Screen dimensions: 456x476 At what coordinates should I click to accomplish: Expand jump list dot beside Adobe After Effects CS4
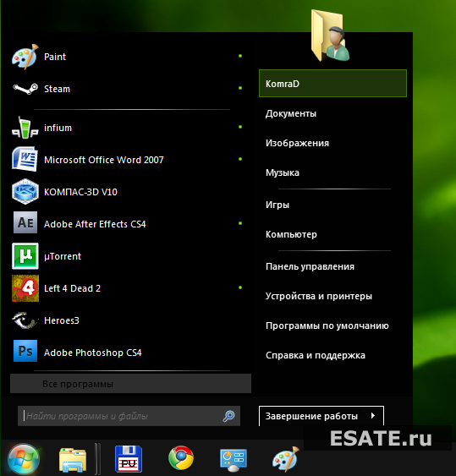(x=240, y=223)
